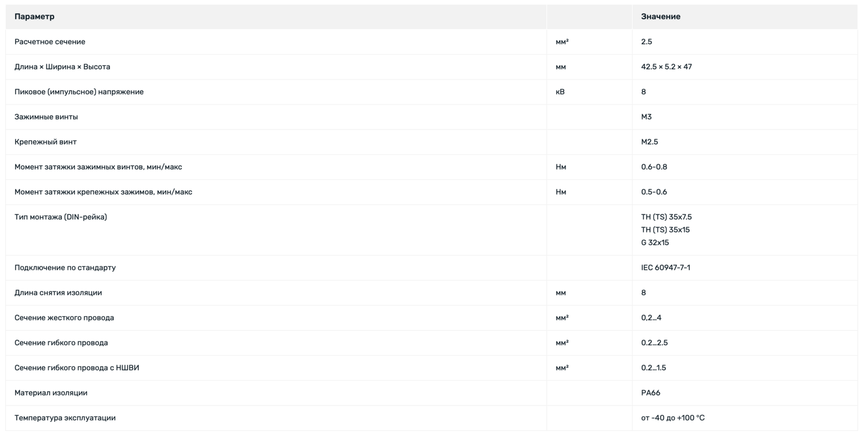The height and width of the screenshot is (439, 868).
Task: Click the "Сечение гибкого провода" parameter label
Action: tap(61, 343)
